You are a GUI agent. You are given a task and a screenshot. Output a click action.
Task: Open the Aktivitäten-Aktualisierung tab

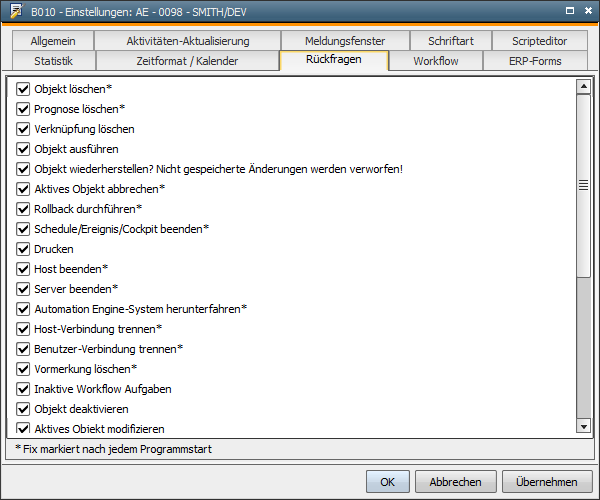click(187, 41)
